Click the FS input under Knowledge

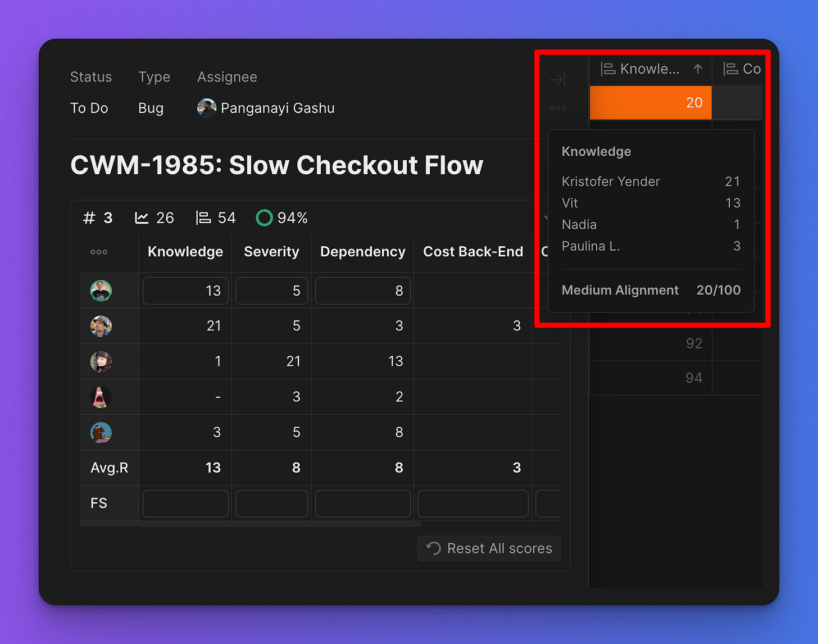(185, 504)
